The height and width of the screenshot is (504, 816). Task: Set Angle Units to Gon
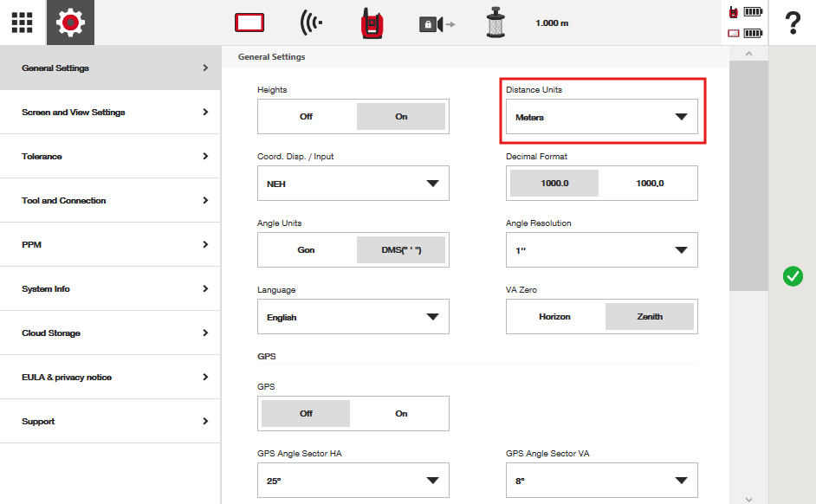point(306,250)
